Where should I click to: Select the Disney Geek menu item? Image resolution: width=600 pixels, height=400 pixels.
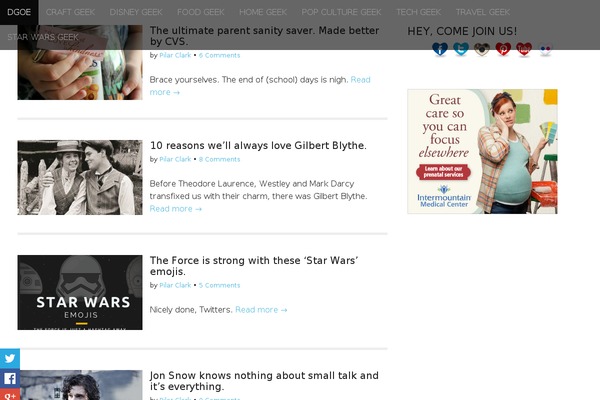point(135,12)
